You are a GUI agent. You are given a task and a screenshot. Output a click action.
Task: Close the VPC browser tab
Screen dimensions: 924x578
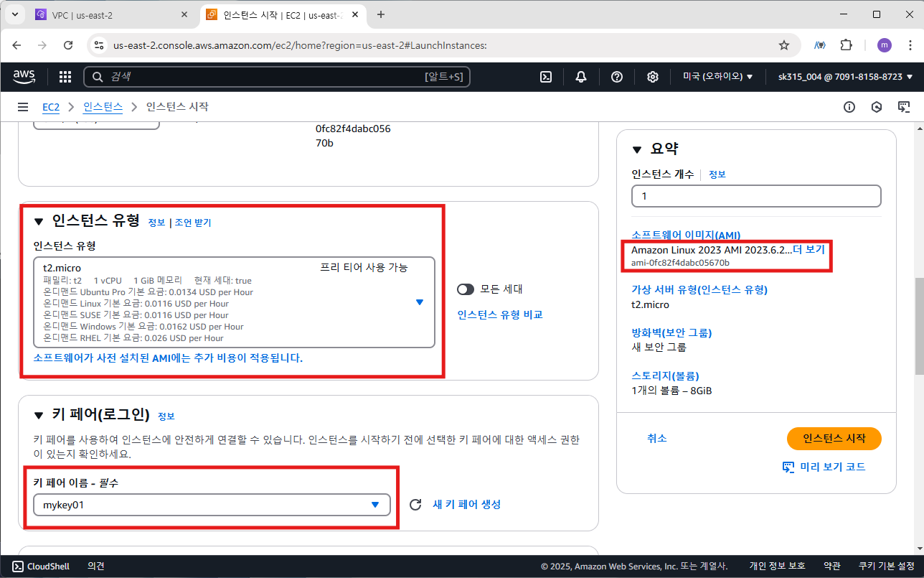pos(184,14)
